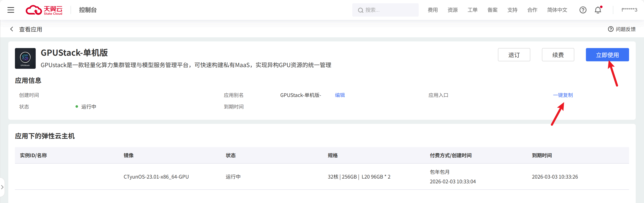Screen dimensions: 644x203
Task: Click the search input field
Action: click(385, 10)
